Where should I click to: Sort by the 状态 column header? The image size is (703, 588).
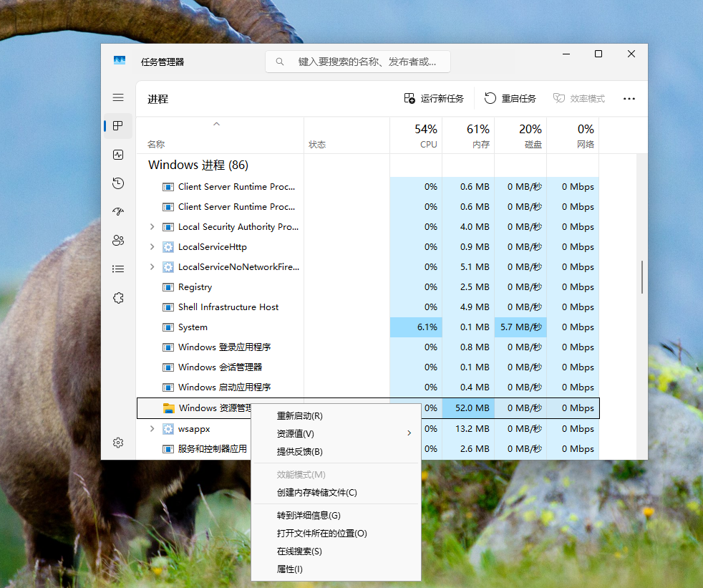point(347,135)
